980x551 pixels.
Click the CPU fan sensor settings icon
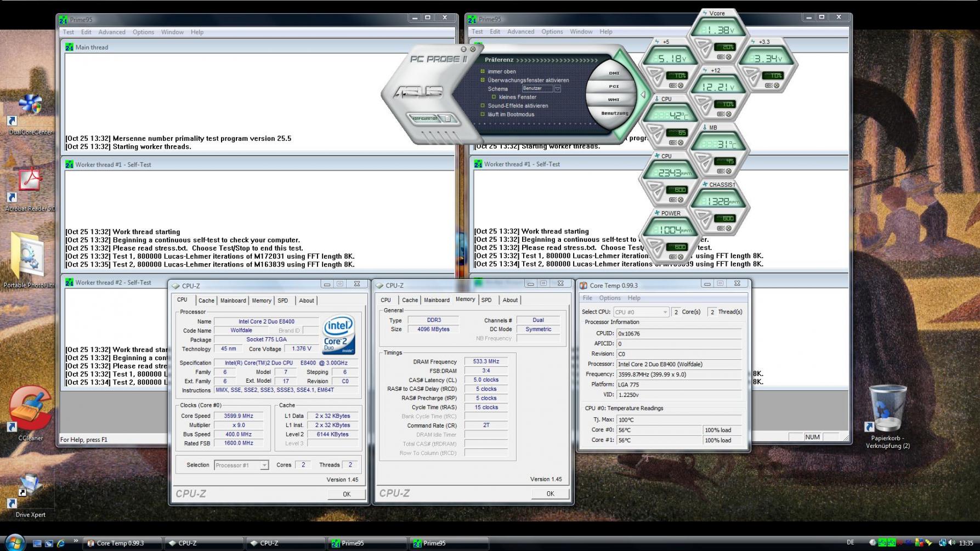[x=673, y=200]
